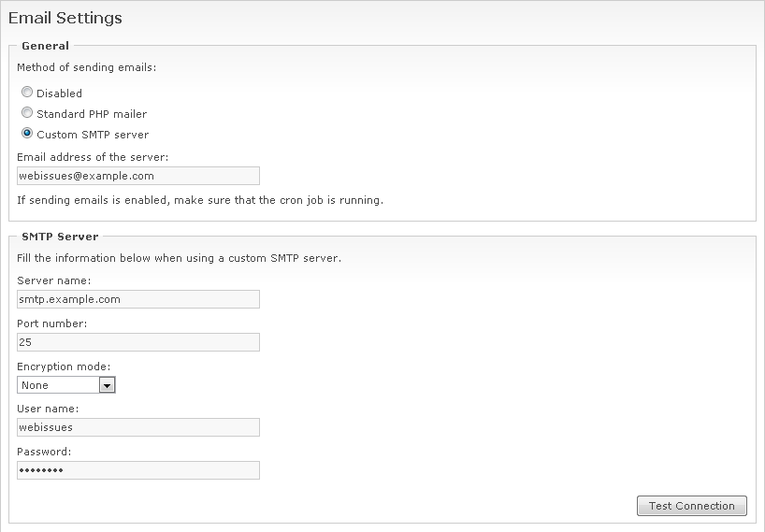The height and width of the screenshot is (532, 765).
Task: Click the "Encryption mode:" label
Action: pos(64,367)
